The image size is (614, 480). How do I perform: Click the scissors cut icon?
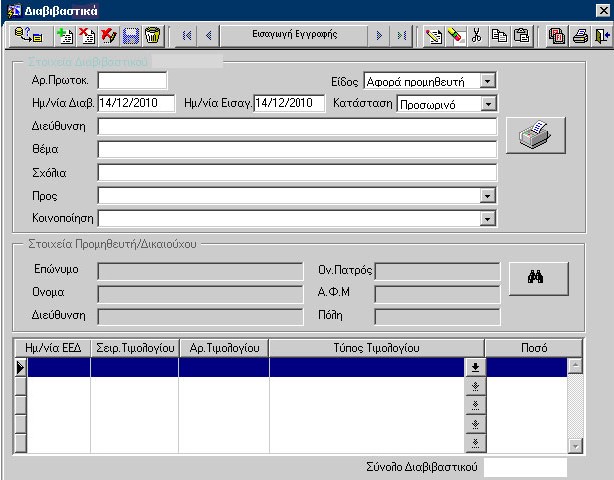(x=477, y=36)
